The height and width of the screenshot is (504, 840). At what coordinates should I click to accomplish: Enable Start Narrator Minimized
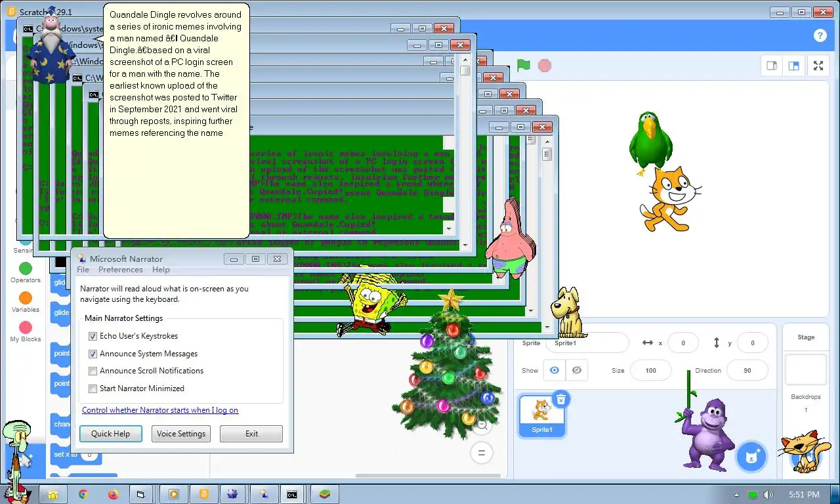93,388
